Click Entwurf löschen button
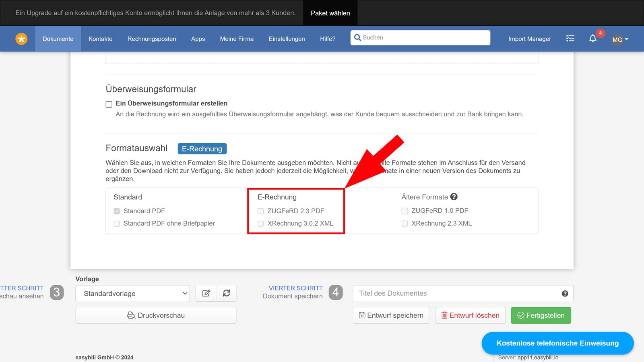The image size is (644, 362). [470, 315]
